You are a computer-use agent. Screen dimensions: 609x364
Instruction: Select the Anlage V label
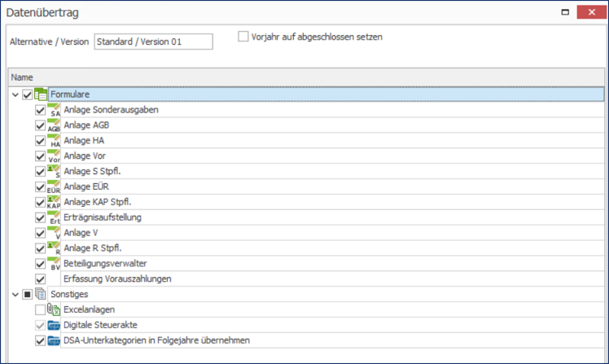tap(81, 233)
